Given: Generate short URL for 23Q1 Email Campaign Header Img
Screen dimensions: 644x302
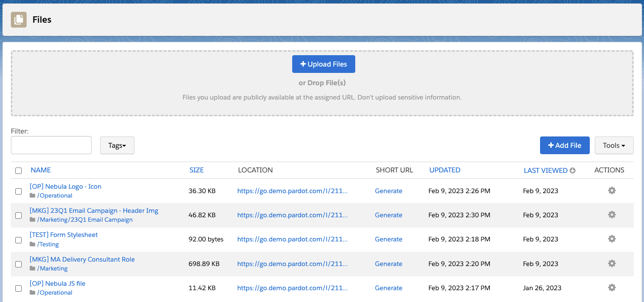Looking at the screenshot, I should 388,215.
